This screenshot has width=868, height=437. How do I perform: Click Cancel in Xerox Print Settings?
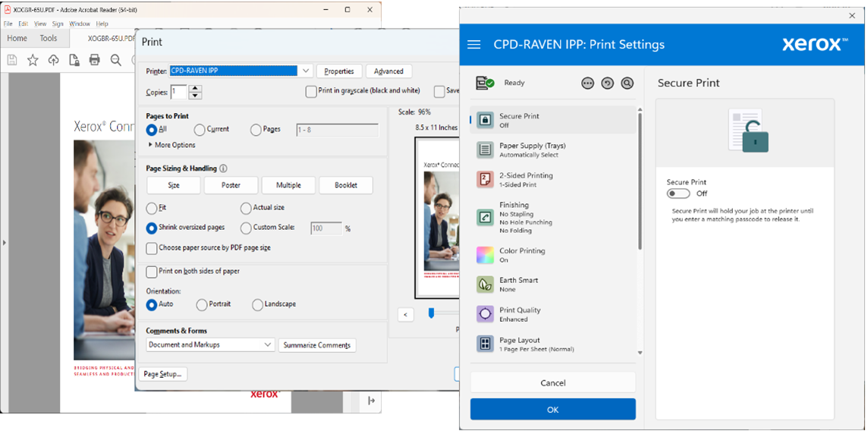point(553,382)
